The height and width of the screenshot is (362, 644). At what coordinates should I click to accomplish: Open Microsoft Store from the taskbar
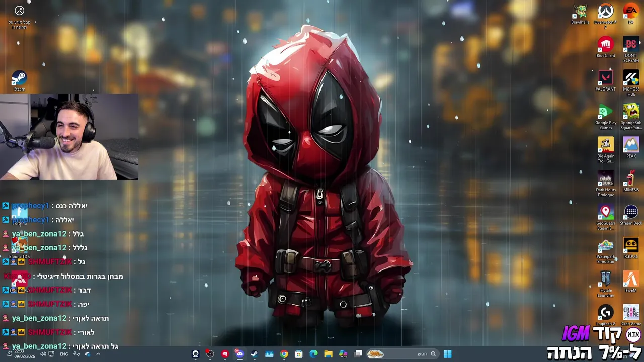(299, 354)
